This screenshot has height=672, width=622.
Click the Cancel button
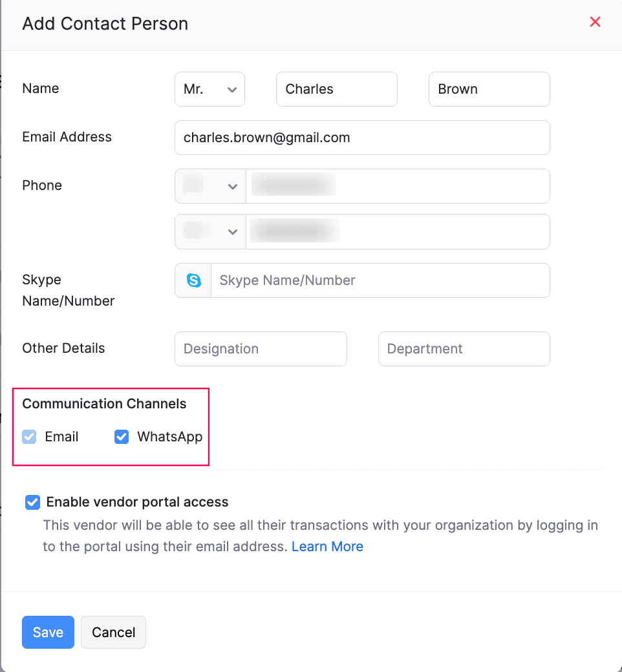click(113, 632)
